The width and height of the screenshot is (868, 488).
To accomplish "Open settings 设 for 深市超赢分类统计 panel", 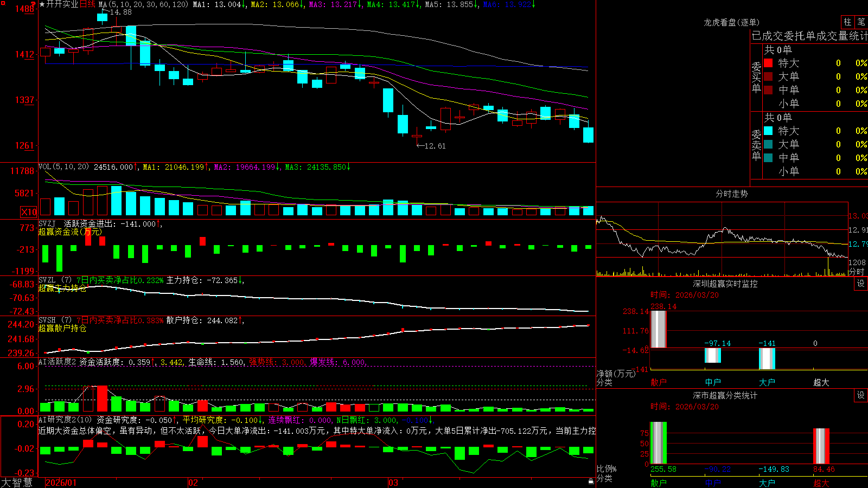I will click(x=861, y=395).
